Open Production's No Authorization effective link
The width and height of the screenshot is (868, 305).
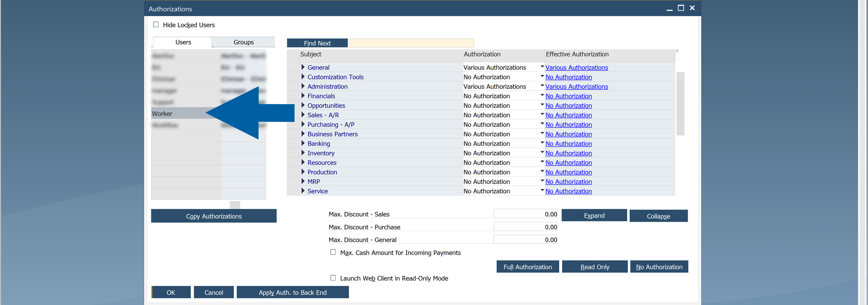(568, 172)
